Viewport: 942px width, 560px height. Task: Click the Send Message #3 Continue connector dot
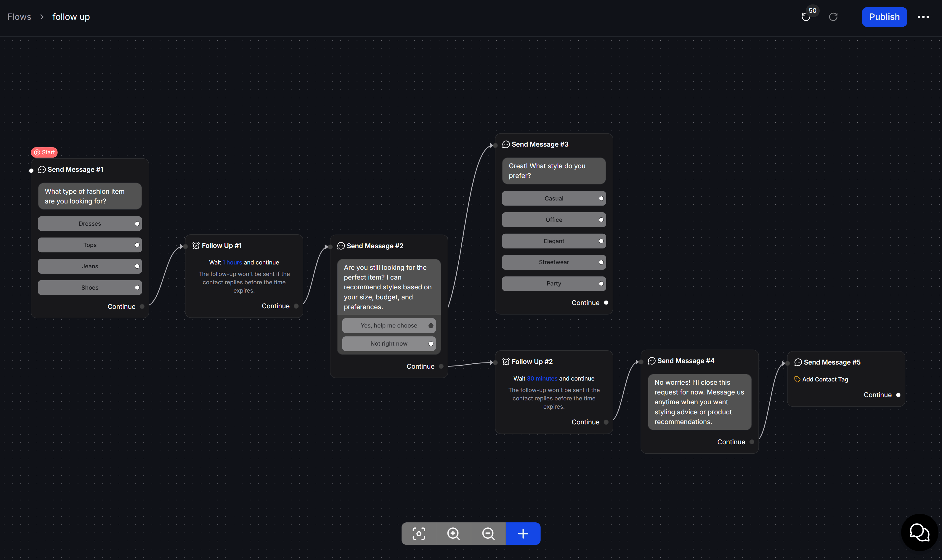click(x=606, y=303)
